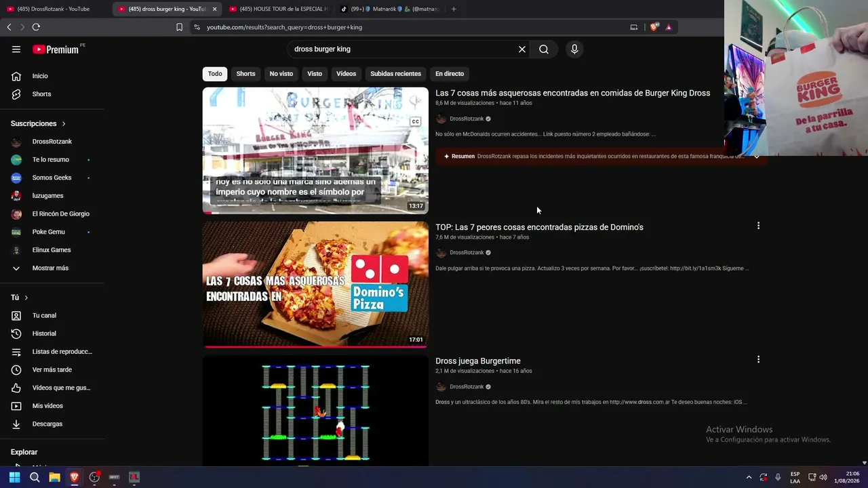Image resolution: width=868 pixels, height=488 pixels.
Task: Close the dross burger king browser tab
Action: pyautogui.click(x=214, y=9)
